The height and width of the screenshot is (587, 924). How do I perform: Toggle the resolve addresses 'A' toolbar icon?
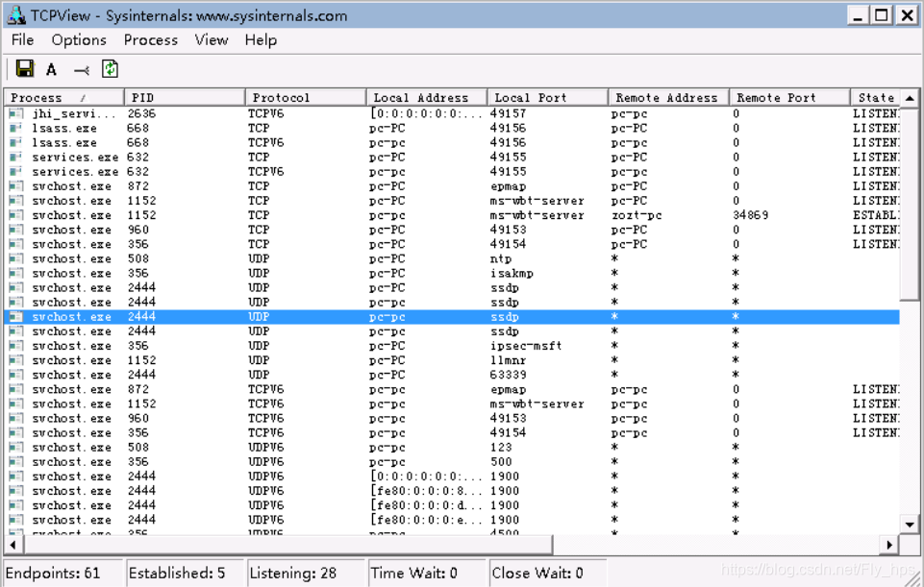click(x=52, y=69)
